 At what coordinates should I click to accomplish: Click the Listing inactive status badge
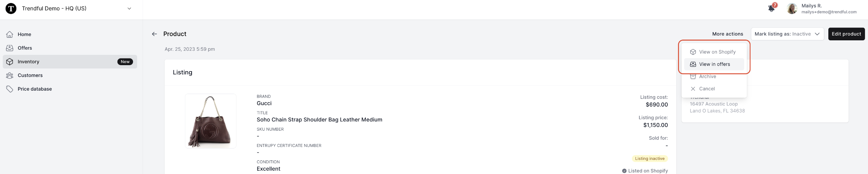pos(650,158)
